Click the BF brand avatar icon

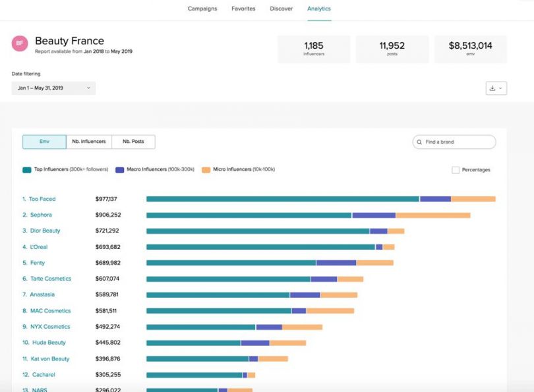[x=20, y=43]
